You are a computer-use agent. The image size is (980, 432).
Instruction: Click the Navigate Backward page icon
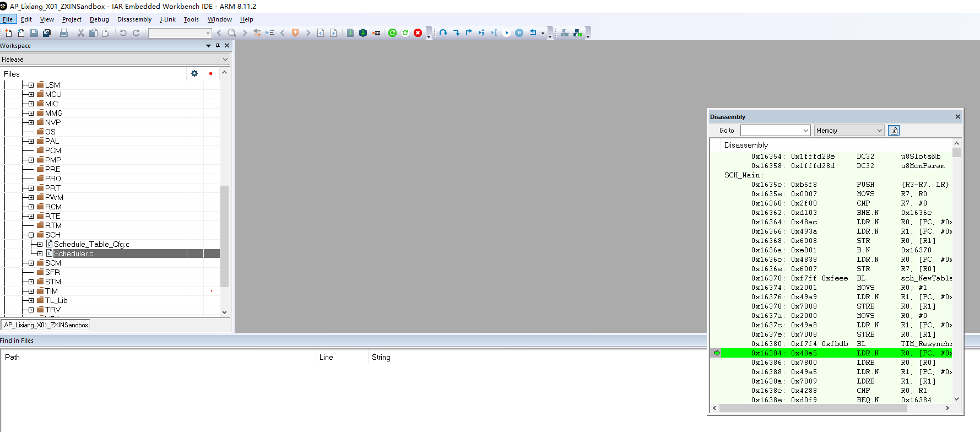coord(321,33)
